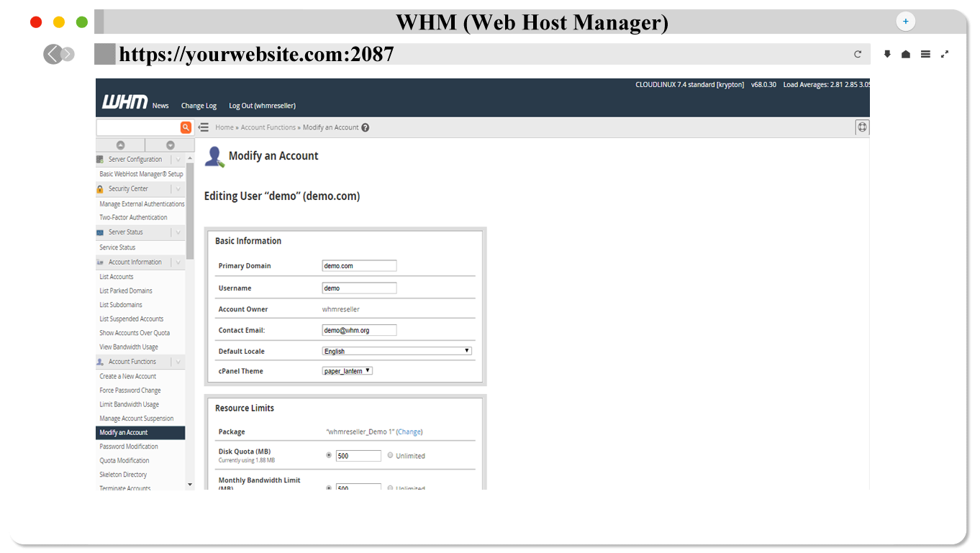
Task: Select Unlimited Disk Quota radio
Action: [391, 455]
